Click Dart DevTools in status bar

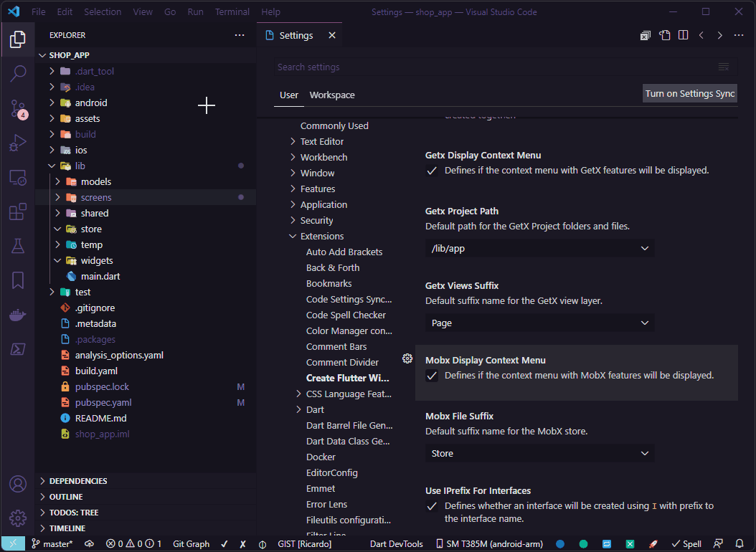[397, 544]
